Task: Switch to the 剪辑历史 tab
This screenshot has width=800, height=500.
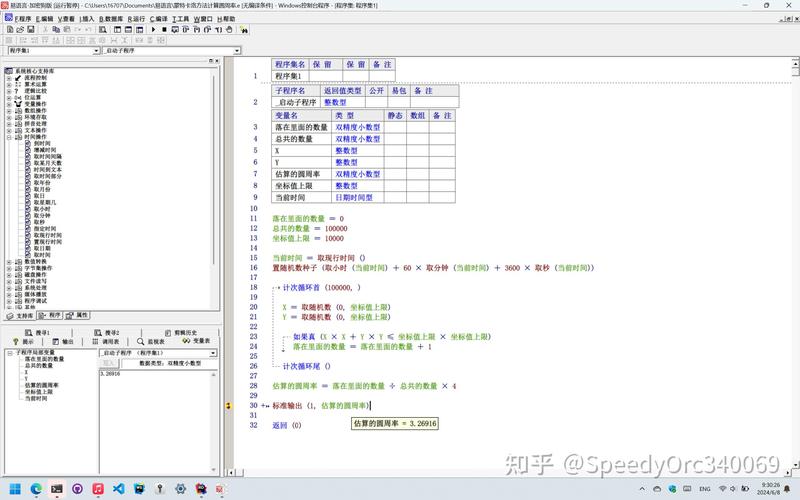Action: [x=181, y=333]
